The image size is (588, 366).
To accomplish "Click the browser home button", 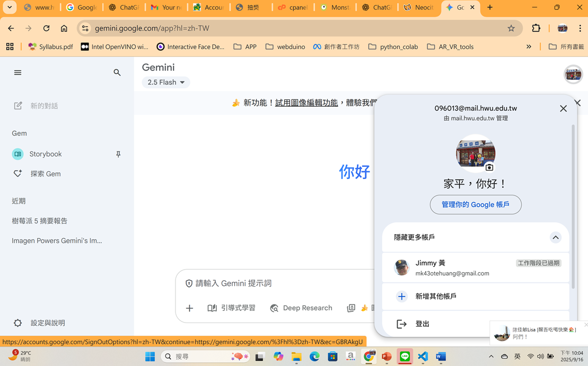I will click(64, 28).
